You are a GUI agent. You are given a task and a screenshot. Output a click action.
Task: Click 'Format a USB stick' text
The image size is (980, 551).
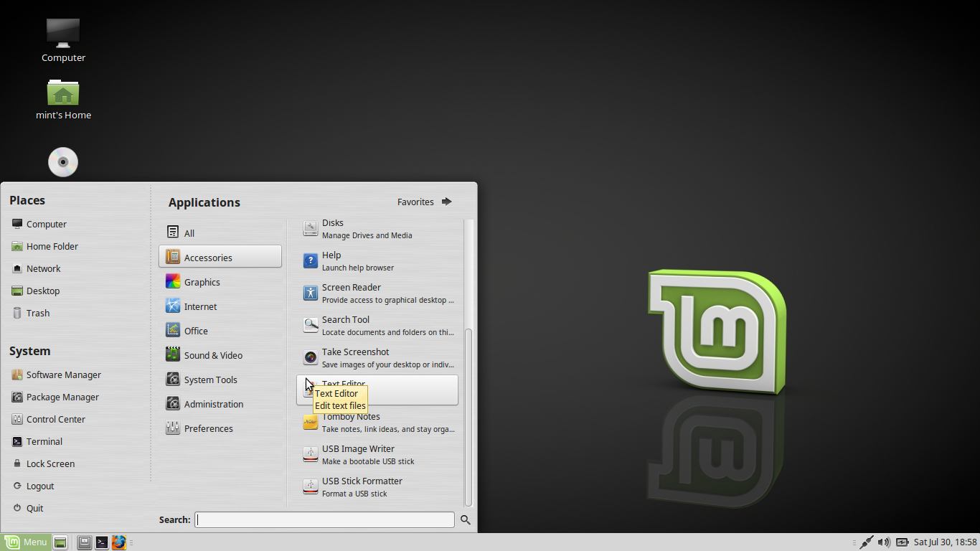[x=354, y=494]
